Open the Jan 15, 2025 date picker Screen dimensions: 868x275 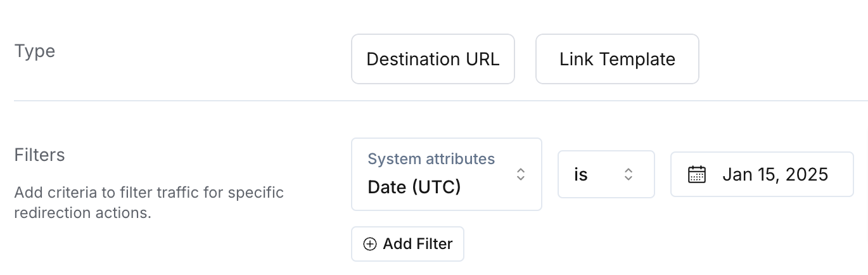click(x=762, y=174)
